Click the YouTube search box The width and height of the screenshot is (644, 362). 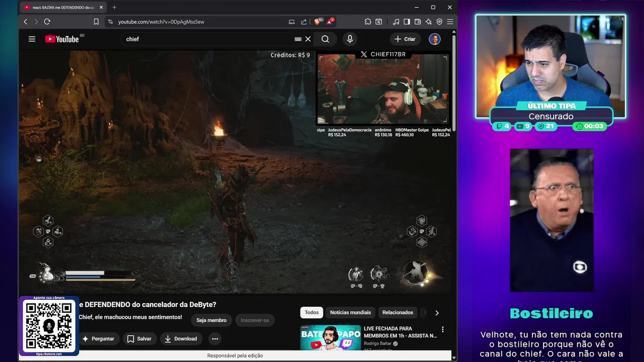(206, 39)
